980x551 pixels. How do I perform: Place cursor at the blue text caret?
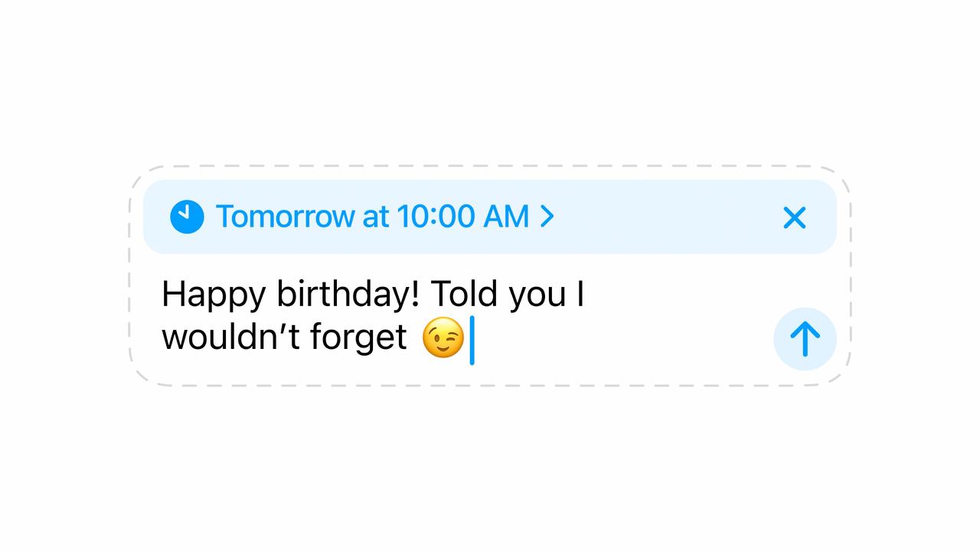coord(472,340)
